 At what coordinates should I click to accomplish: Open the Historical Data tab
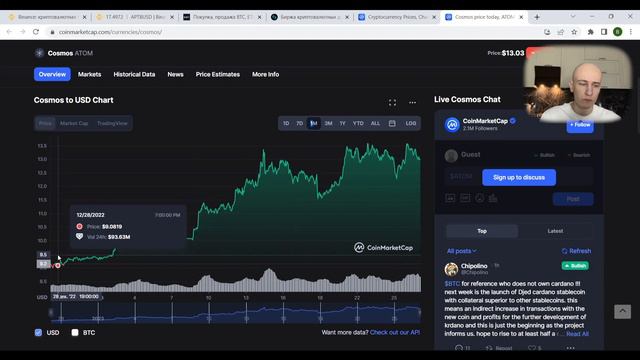pos(134,74)
